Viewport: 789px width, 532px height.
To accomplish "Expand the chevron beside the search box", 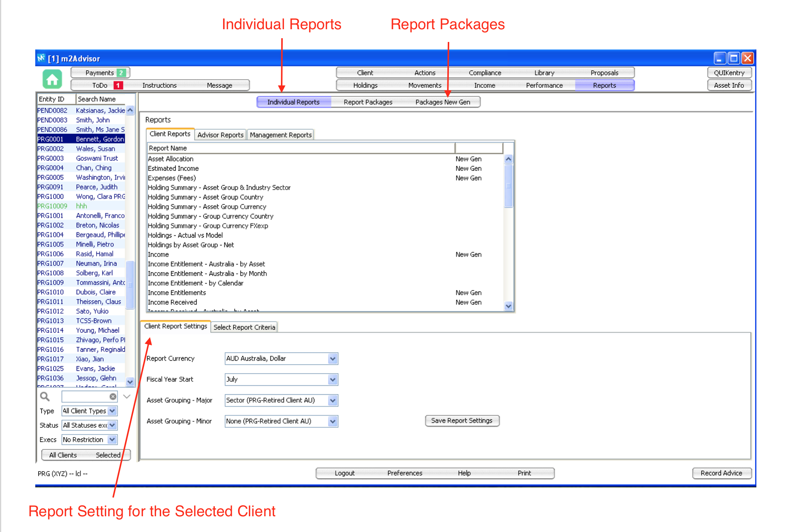I will [127, 396].
